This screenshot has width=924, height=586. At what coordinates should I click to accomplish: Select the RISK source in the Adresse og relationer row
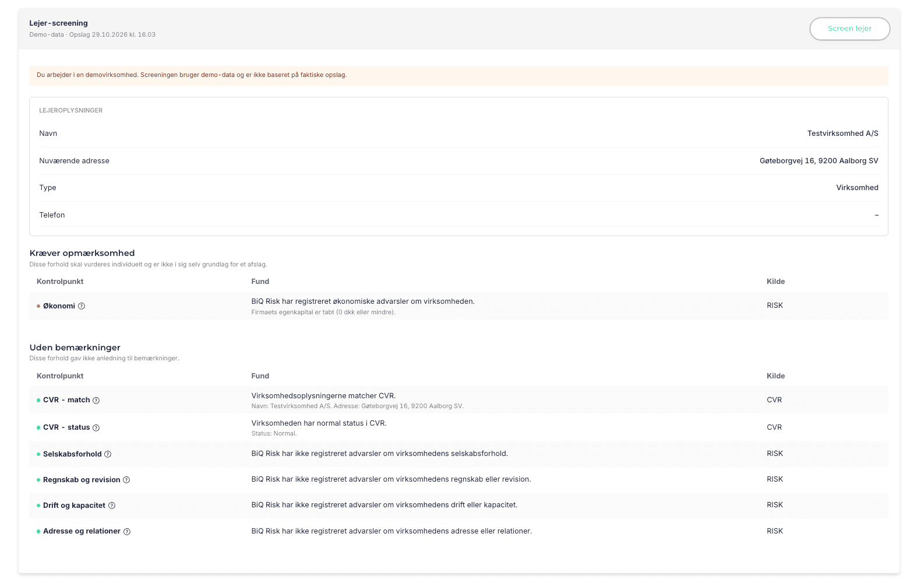coord(775,531)
